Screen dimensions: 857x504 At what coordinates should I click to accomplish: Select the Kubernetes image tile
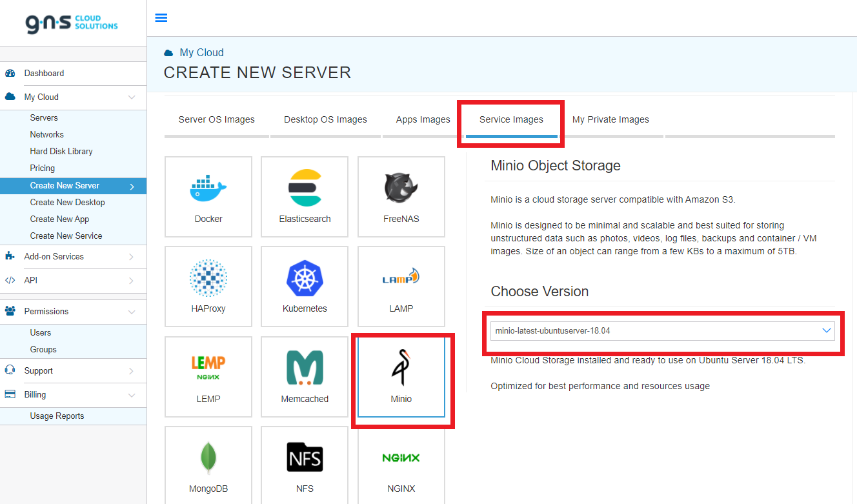click(305, 287)
